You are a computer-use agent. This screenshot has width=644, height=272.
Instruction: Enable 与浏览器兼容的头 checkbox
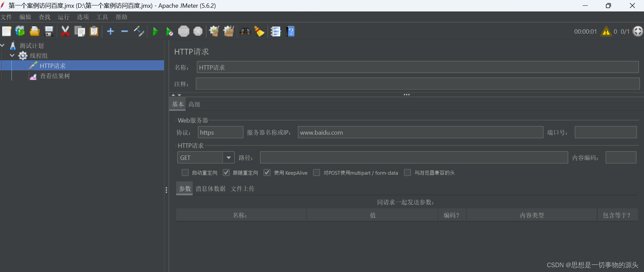pyautogui.click(x=407, y=173)
